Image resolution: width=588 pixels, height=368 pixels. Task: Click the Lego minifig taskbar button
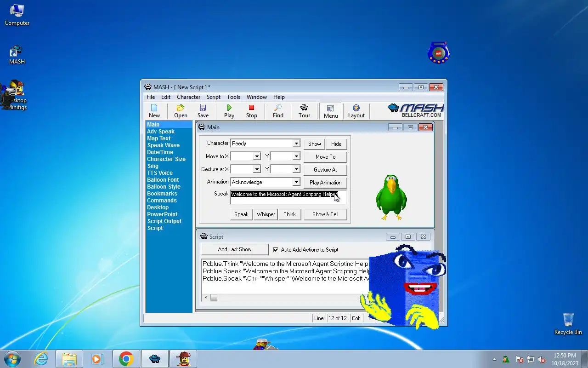(x=183, y=358)
